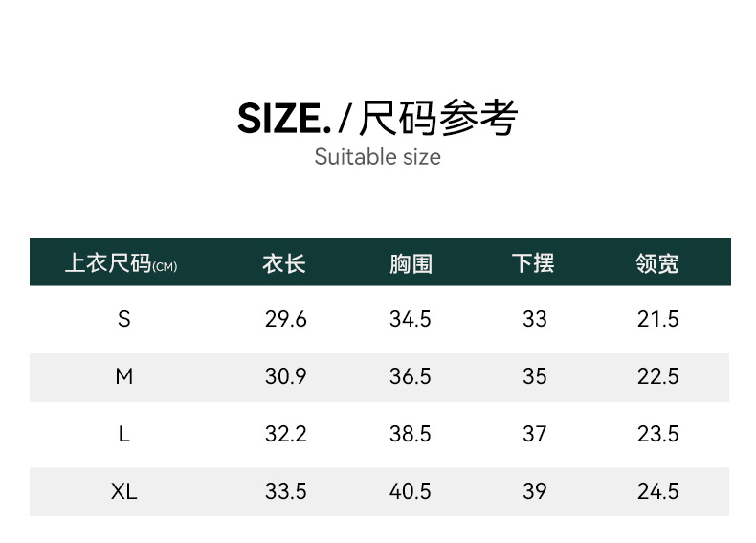Click the 21.5 collar width for S
Screen dimensions: 756x543
pyautogui.click(x=657, y=320)
